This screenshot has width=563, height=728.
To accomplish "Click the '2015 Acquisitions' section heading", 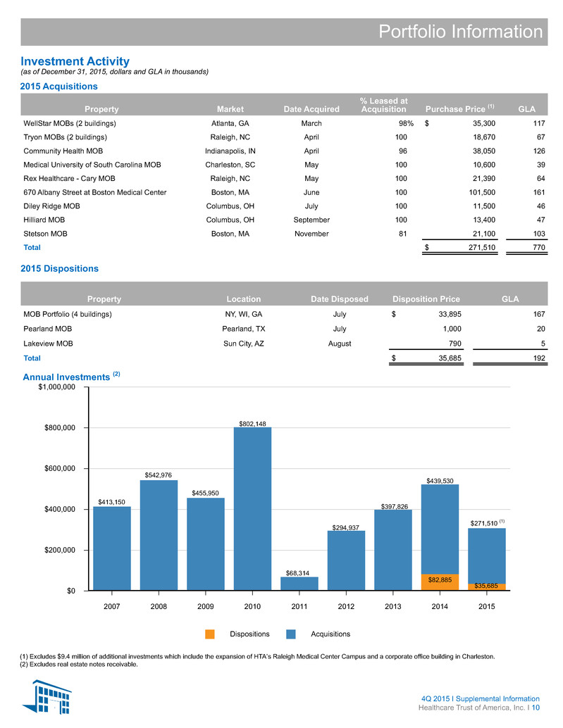I will tap(58, 87).
